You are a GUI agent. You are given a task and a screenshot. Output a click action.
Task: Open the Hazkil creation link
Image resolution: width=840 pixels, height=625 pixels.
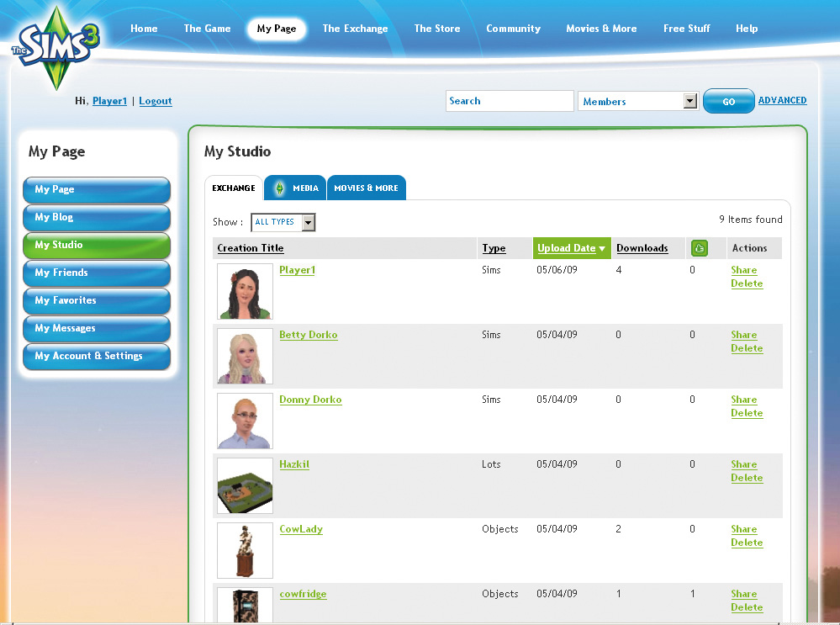[x=294, y=464]
